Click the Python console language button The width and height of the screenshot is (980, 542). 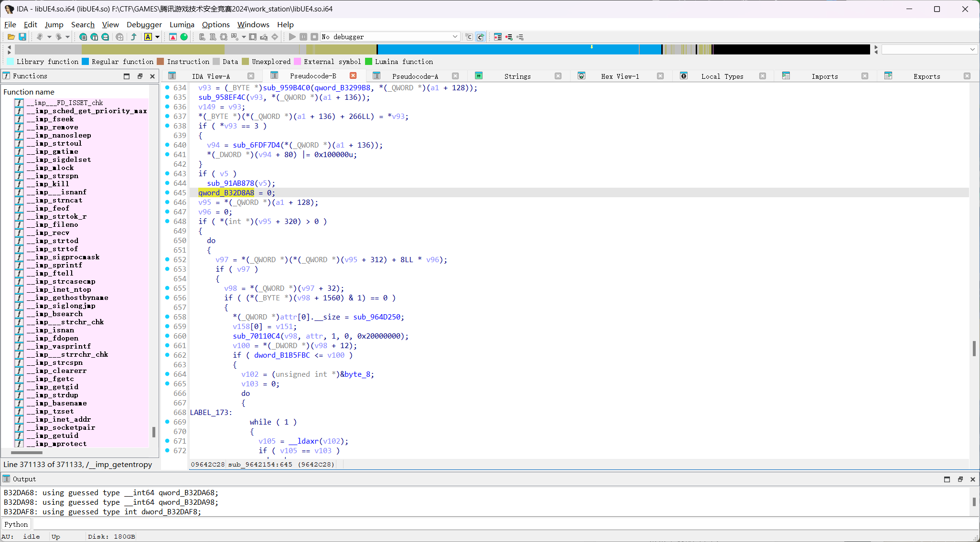pos(16,524)
